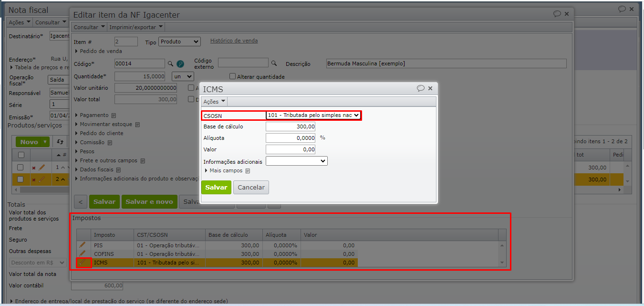
Task: Click comment bubble icon in Nota fiscal window
Action: (x=622, y=9)
